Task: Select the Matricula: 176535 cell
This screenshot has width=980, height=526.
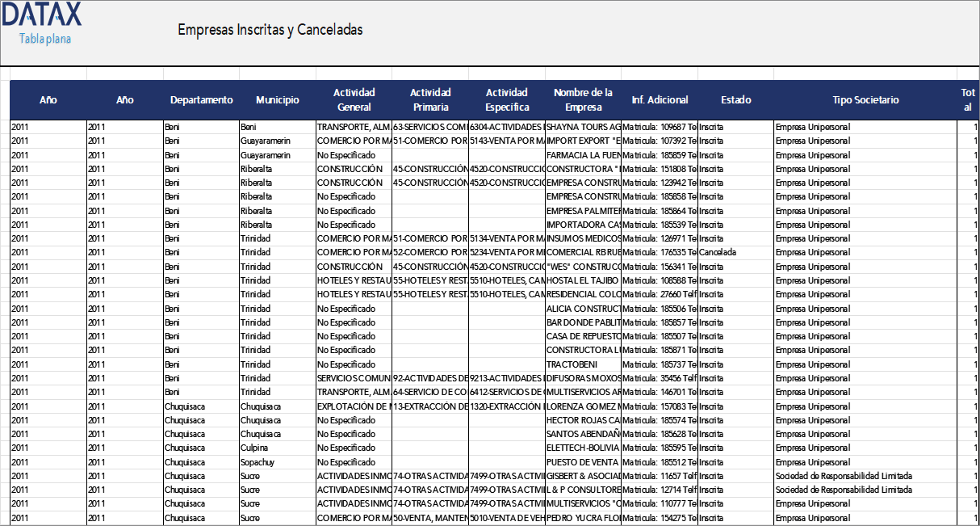Action: (x=660, y=252)
